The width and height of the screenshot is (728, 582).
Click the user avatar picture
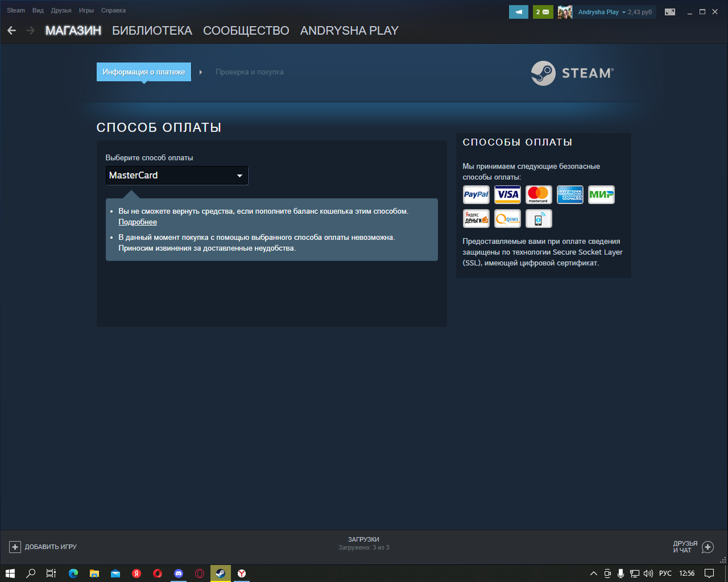[x=565, y=12]
